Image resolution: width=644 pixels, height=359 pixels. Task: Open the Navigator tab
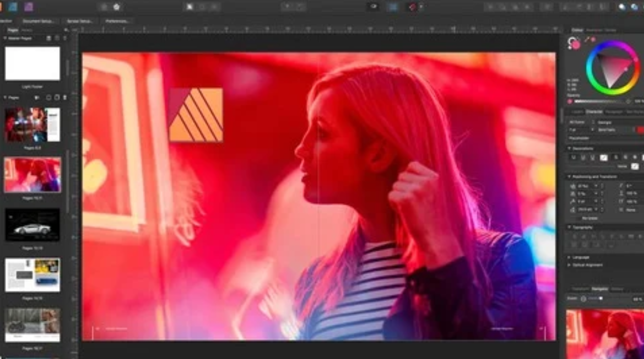click(x=601, y=289)
